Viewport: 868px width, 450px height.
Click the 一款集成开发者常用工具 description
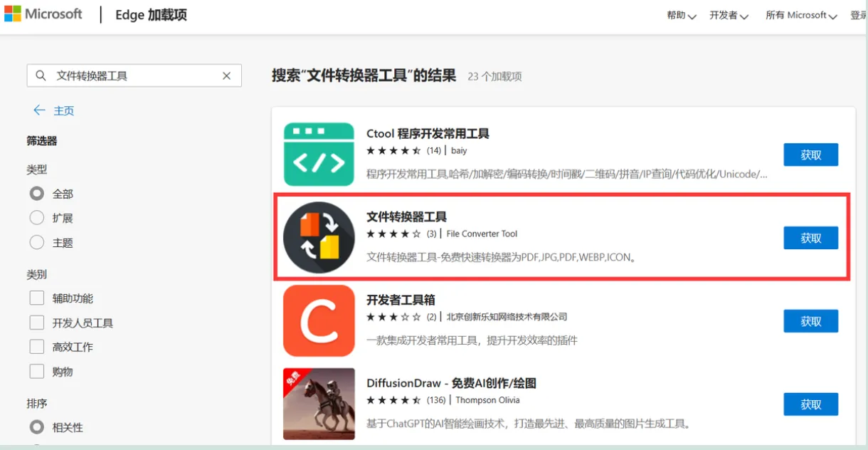click(x=472, y=340)
